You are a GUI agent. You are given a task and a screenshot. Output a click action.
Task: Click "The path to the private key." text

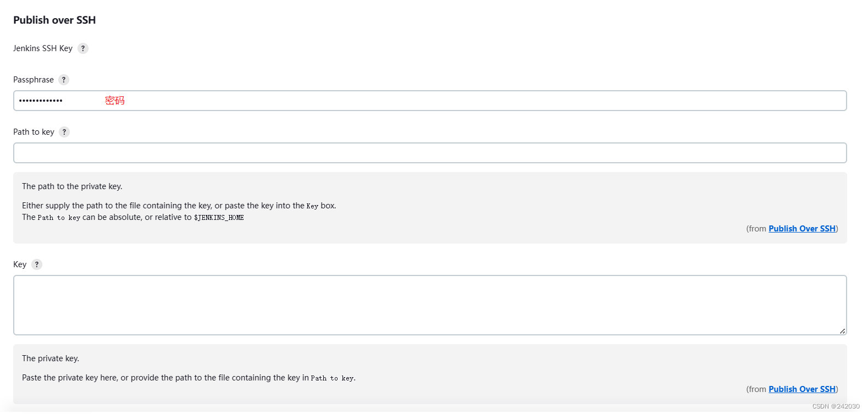pos(72,186)
